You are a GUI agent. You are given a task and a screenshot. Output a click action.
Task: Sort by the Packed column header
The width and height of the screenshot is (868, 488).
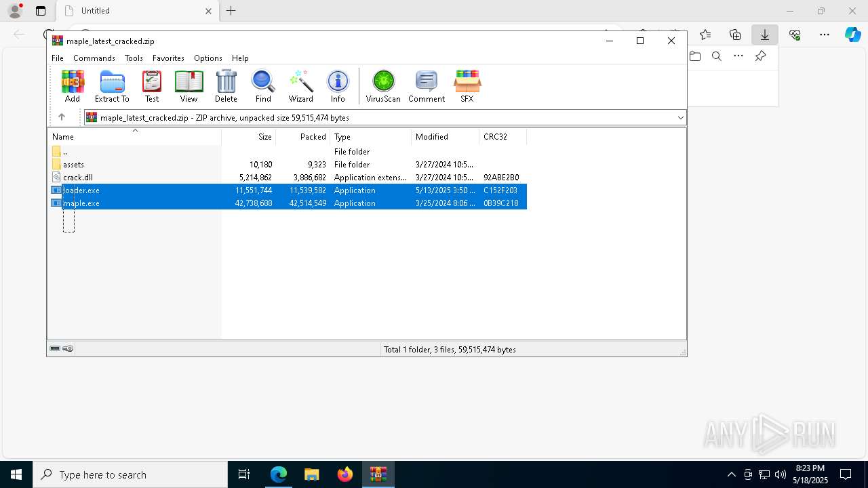[303, 136]
